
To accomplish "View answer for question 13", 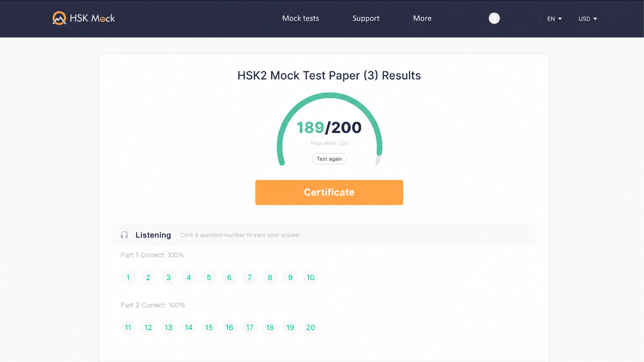I will (x=169, y=327).
